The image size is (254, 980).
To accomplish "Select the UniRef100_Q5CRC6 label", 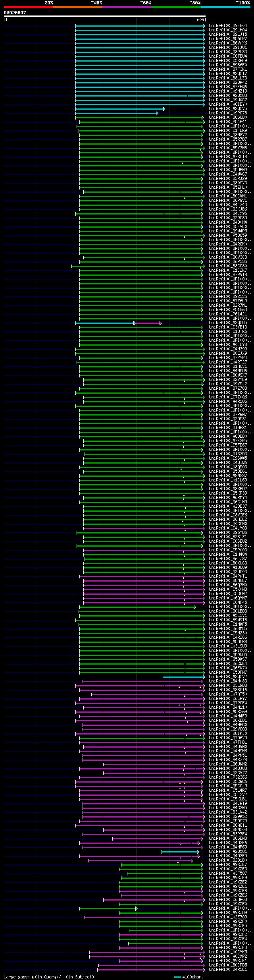I will (x=228, y=782).
